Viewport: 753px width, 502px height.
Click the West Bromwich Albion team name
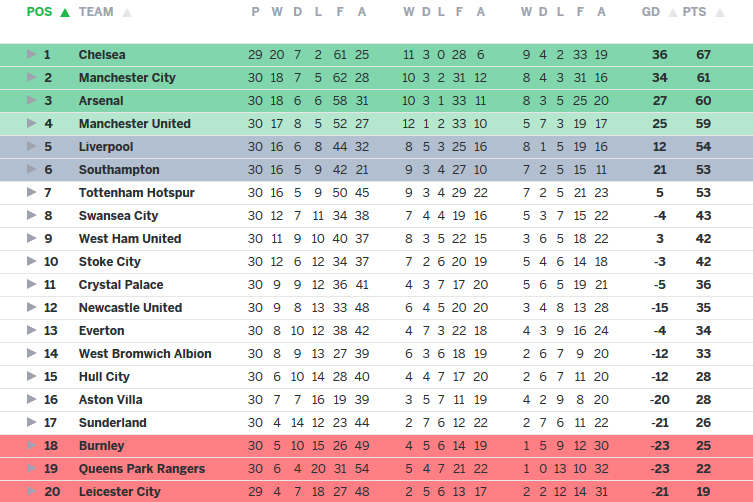[x=145, y=353]
